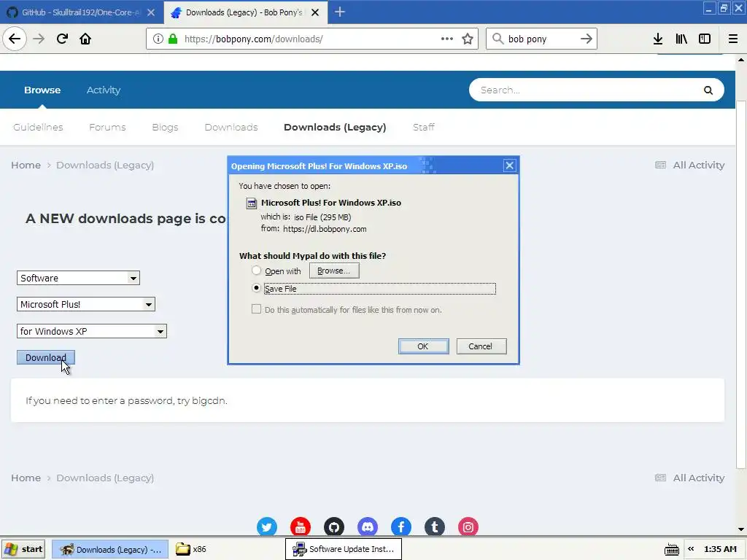
Task: Open the Browse navigation tab
Action: pyautogui.click(x=42, y=90)
